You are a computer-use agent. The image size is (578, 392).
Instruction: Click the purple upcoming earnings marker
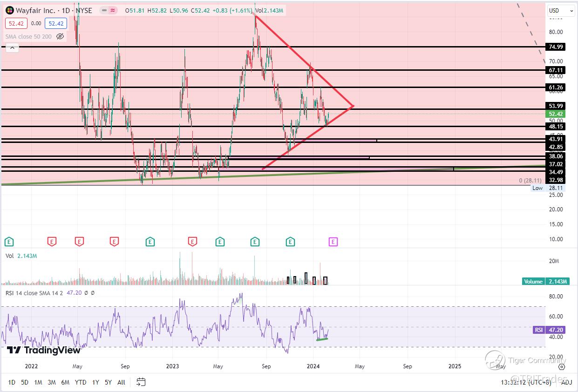point(333,242)
